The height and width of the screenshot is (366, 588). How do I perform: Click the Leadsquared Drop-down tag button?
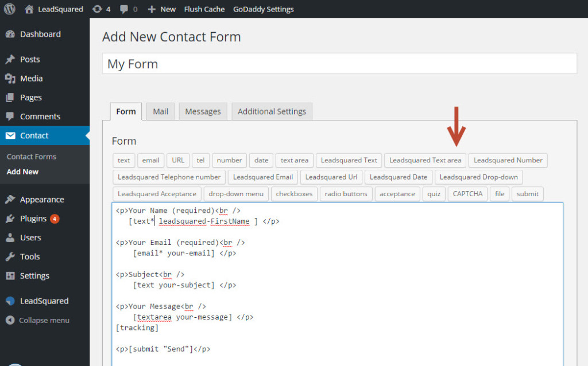[x=479, y=177]
